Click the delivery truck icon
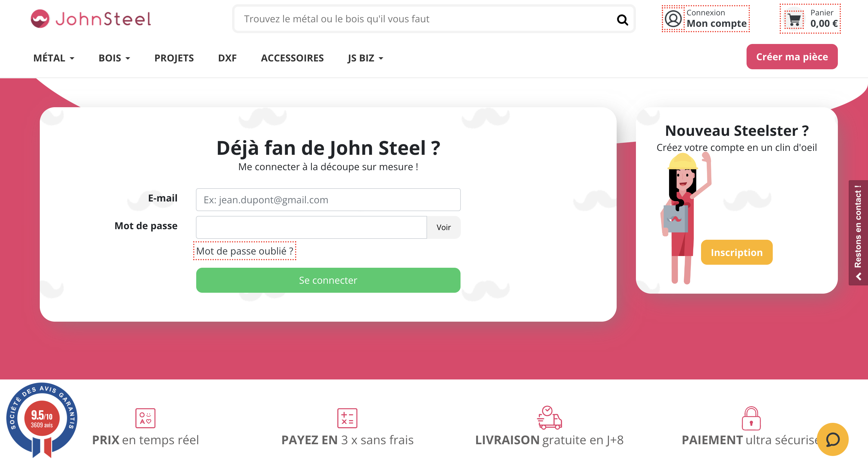This screenshot has width=868, height=465. (549, 417)
